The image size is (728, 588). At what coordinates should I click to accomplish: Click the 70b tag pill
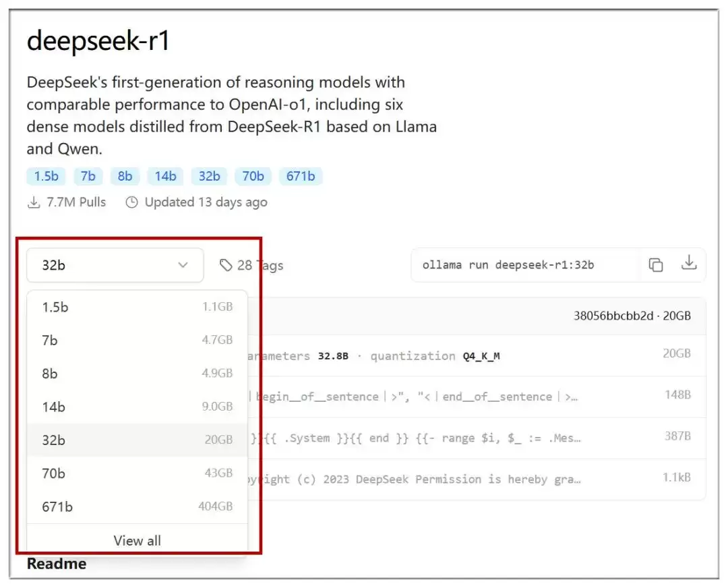(x=253, y=176)
